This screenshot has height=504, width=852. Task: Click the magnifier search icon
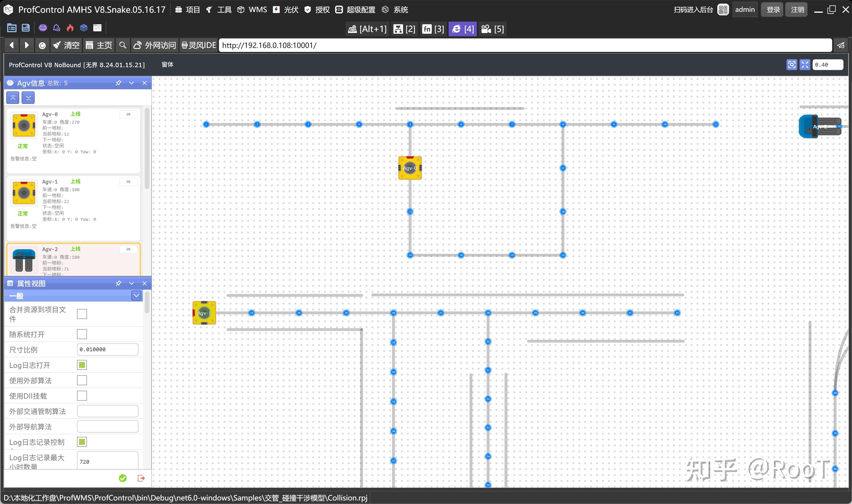[123, 46]
